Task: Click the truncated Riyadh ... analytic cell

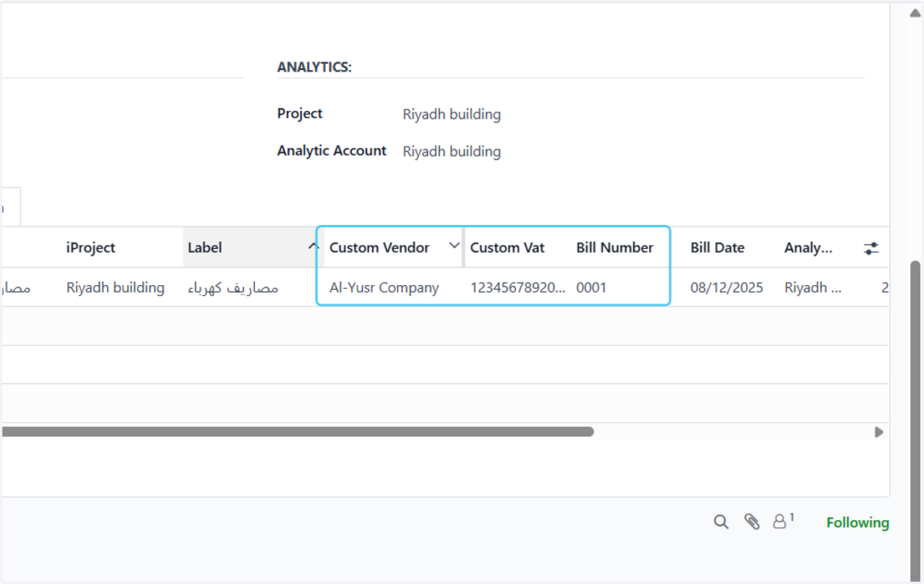Action: tap(813, 287)
